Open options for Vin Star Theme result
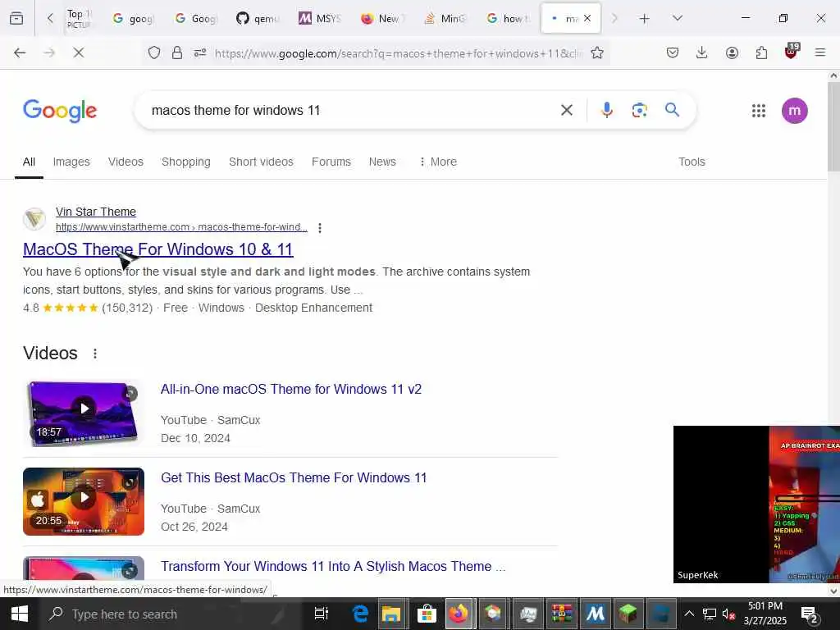This screenshot has height=630, width=840. coord(320,228)
